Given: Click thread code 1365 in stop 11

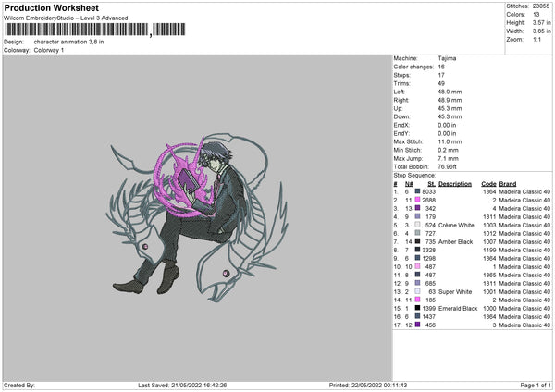Looking at the screenshot, I should click(489, 275).
